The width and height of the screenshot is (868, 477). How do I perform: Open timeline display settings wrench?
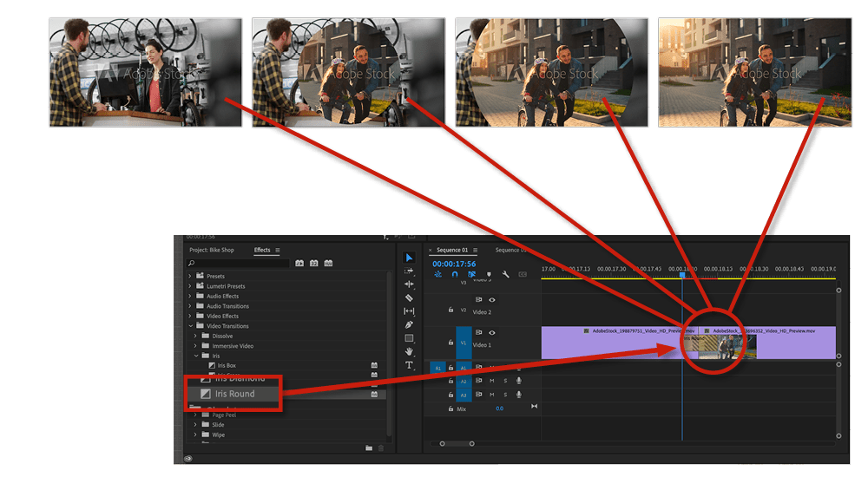505,274
